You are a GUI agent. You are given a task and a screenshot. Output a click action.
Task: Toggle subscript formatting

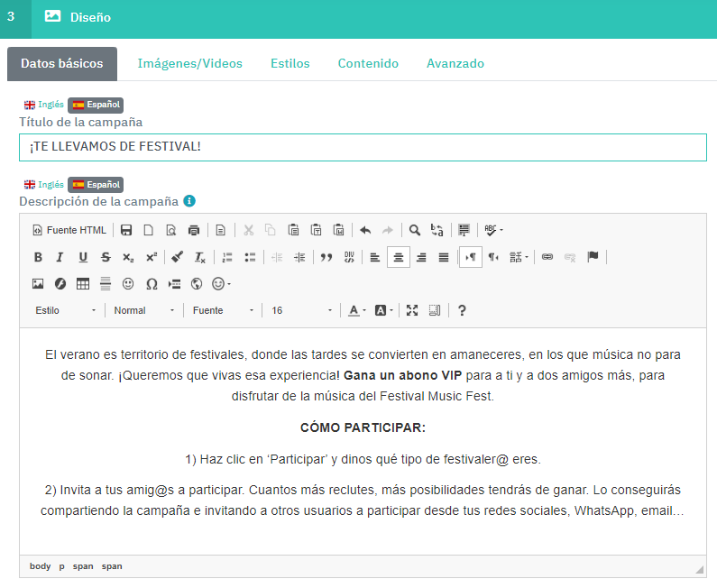pos(128,257)
